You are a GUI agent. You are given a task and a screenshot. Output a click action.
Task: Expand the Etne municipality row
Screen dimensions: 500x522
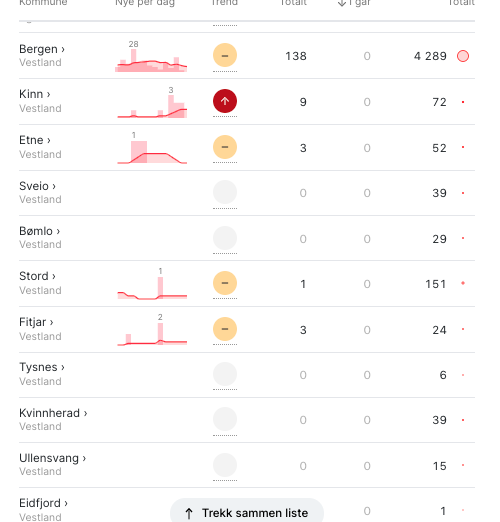click(35, 140)
